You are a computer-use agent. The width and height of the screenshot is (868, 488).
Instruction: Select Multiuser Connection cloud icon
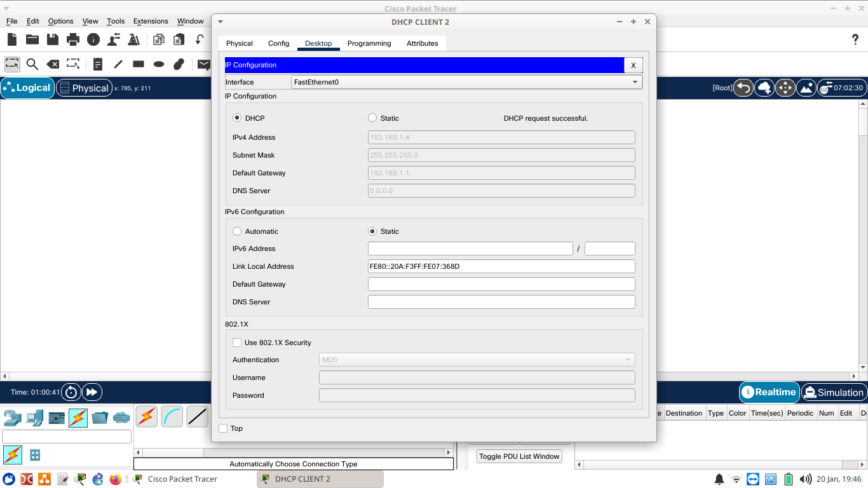point(121,417)
